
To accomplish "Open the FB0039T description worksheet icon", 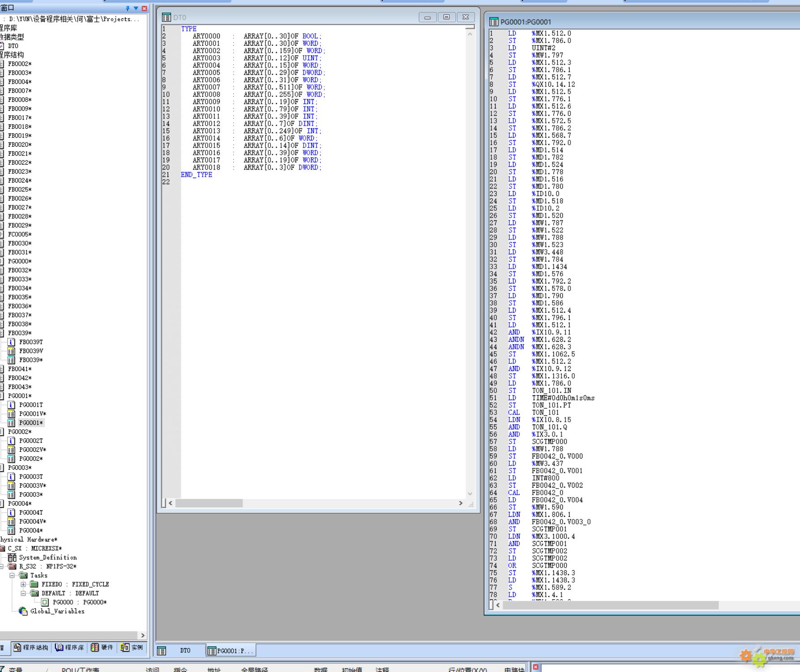I will tap(12, 342).
